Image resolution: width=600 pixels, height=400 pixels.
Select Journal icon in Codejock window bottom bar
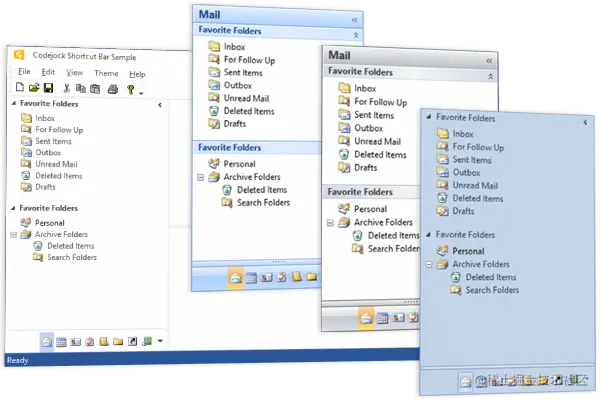[147, 341]
